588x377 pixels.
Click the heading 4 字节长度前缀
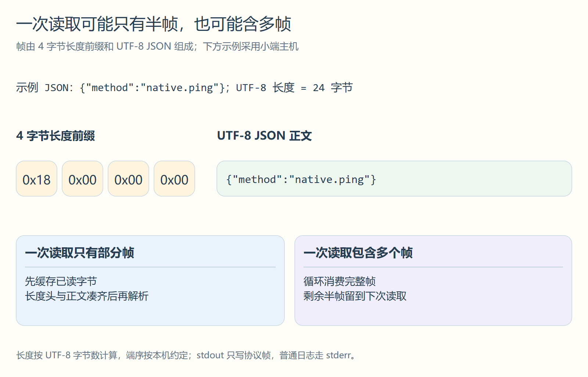[55, 136]
